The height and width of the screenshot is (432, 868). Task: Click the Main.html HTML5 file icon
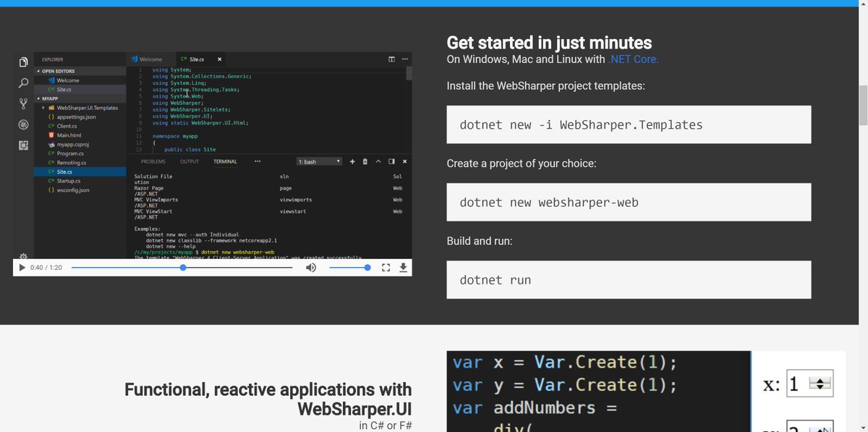[51, 135]
